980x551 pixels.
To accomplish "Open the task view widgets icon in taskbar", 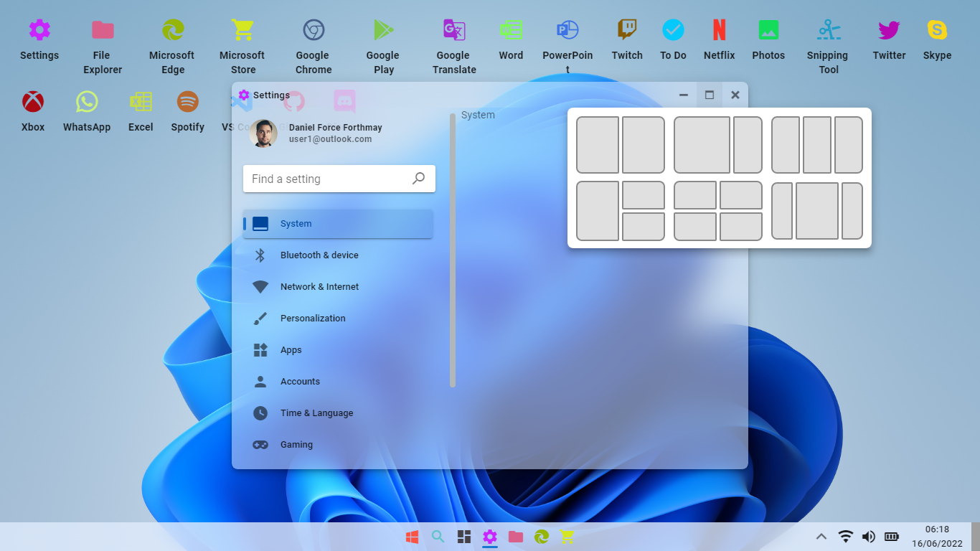I will pyautogui.click(x=464, y=537).
